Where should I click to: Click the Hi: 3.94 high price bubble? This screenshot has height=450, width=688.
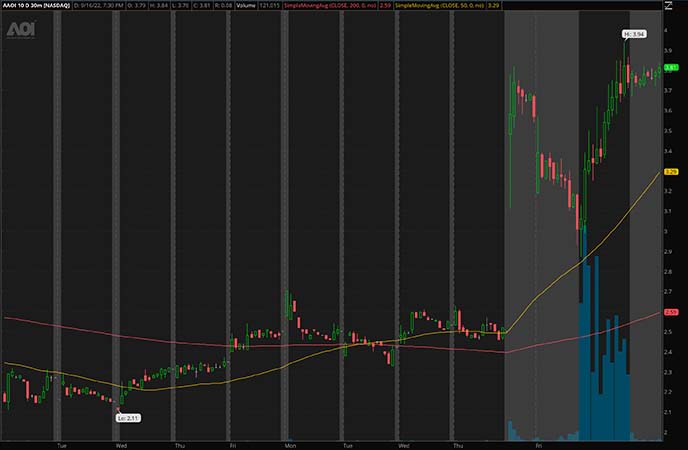click(x=634, y=34)
